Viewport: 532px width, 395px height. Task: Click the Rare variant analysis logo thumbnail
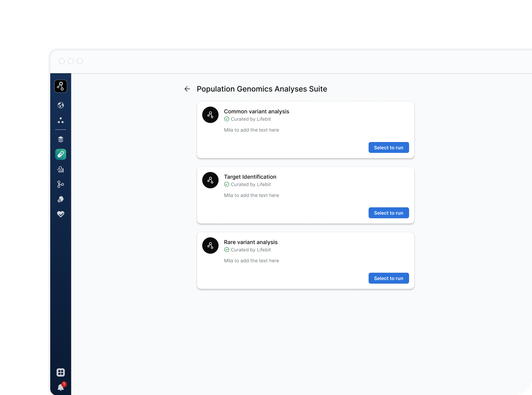[210, 246]
